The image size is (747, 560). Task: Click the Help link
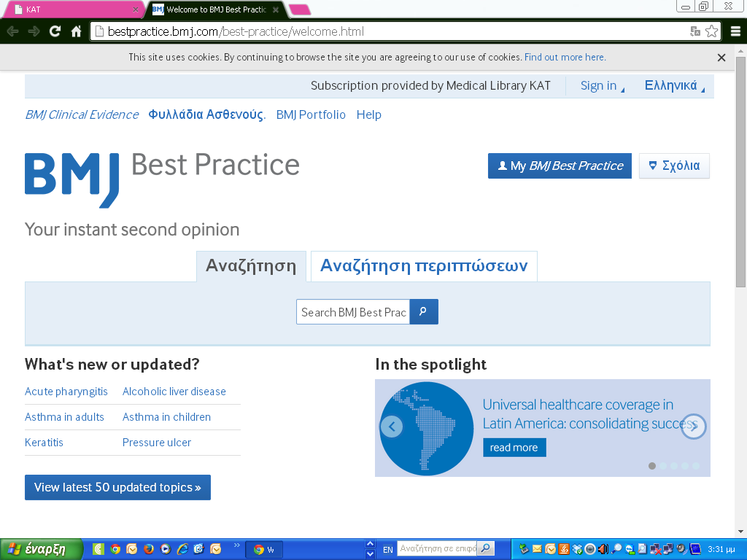pos(368,114)
